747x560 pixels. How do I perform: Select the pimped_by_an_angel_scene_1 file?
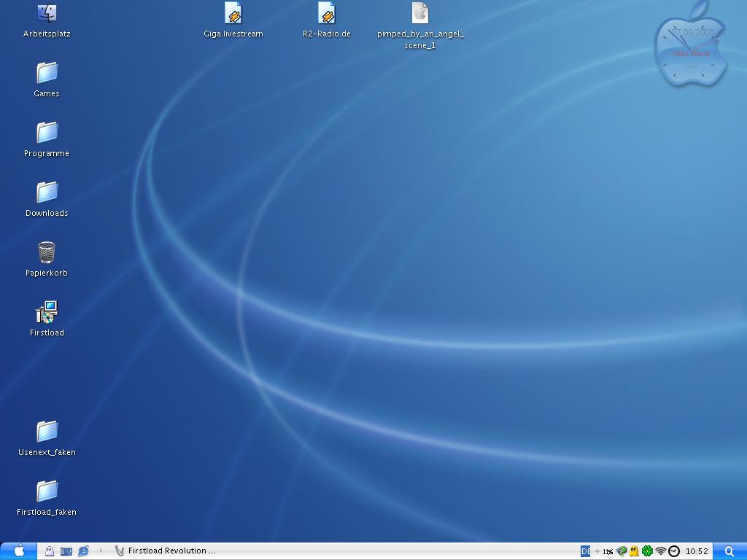420,26
